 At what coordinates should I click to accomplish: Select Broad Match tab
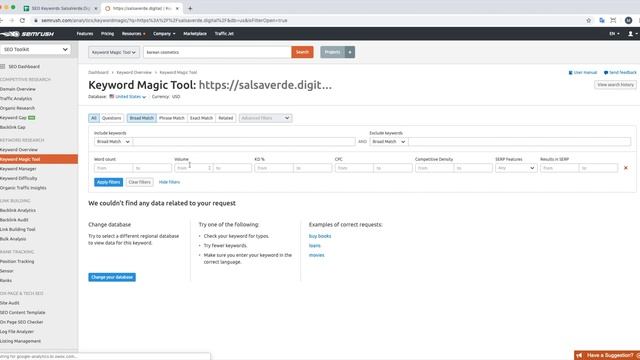coord(142,118)
